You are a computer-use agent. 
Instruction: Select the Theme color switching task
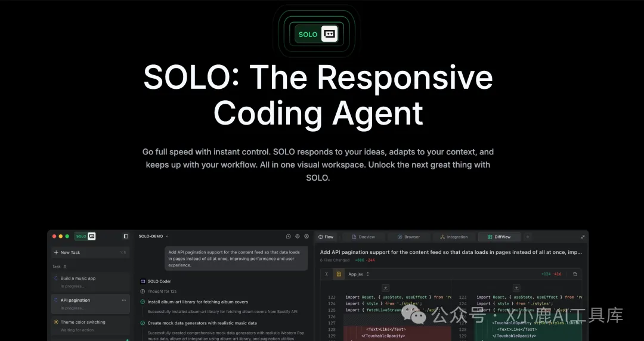[91, 326]
